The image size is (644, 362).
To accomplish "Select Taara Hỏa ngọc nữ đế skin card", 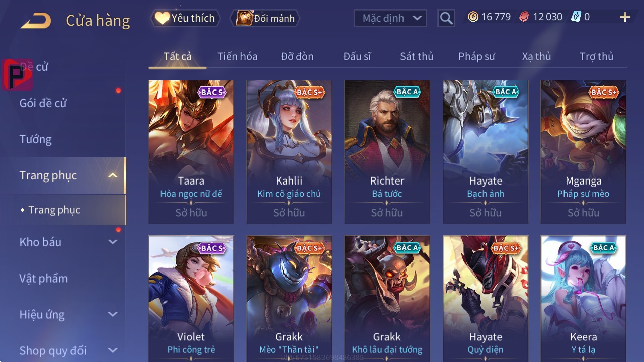I will (x=191, y=152).
